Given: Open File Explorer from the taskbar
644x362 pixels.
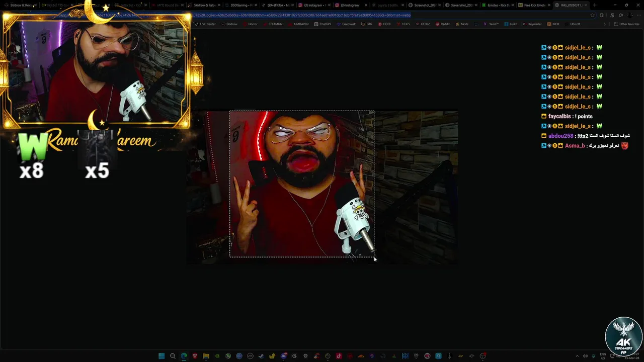Looking at the screenshot, I should click(206, 356).
